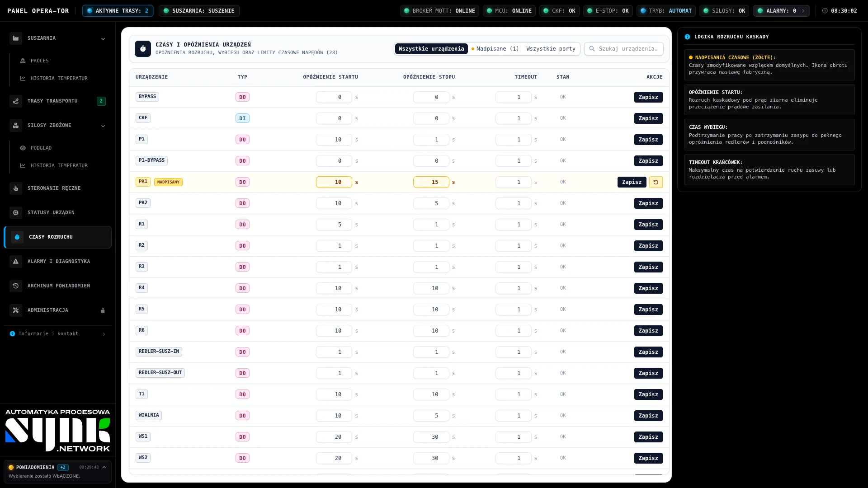The width and height of the screenshot is (868, 488).
Task: Open Alarmy: 0 status chevron
Action: [803, 11]
